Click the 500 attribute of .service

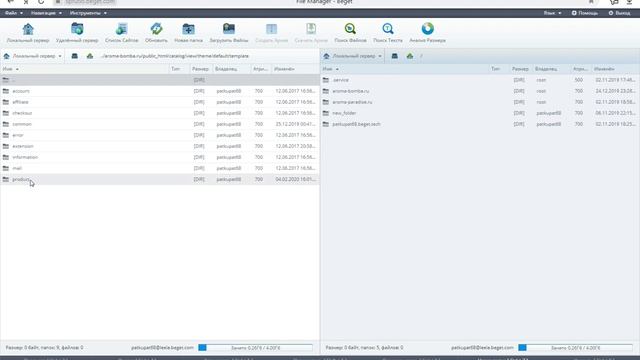tap(579, 80)
